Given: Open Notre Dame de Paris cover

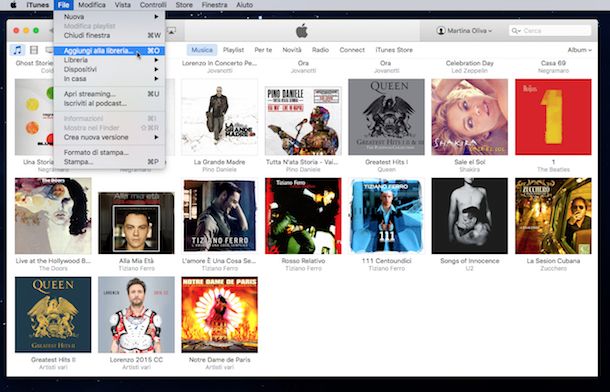Looking at the screenshot, I should [219, 315].
